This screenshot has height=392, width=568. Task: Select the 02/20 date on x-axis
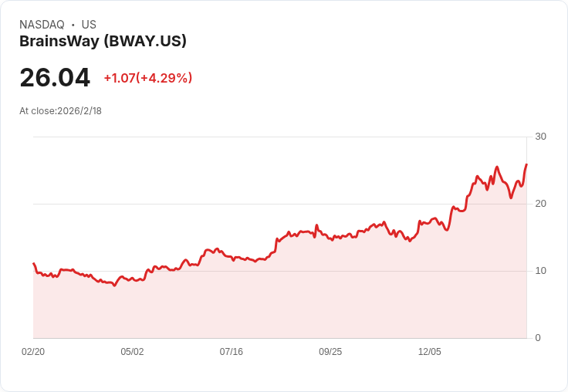[33, 351]
